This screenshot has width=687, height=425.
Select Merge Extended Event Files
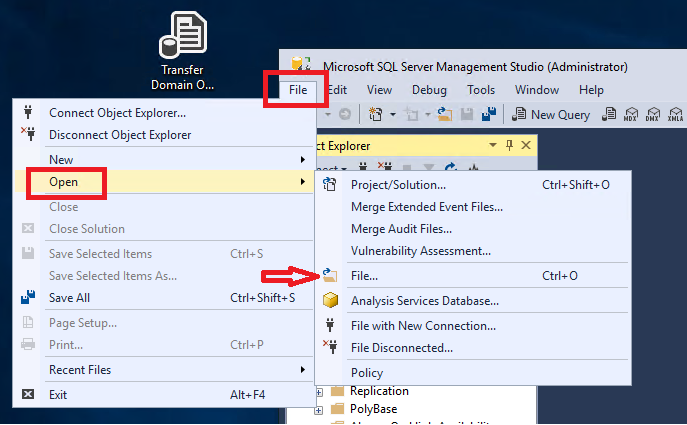(x=473, y=206)
